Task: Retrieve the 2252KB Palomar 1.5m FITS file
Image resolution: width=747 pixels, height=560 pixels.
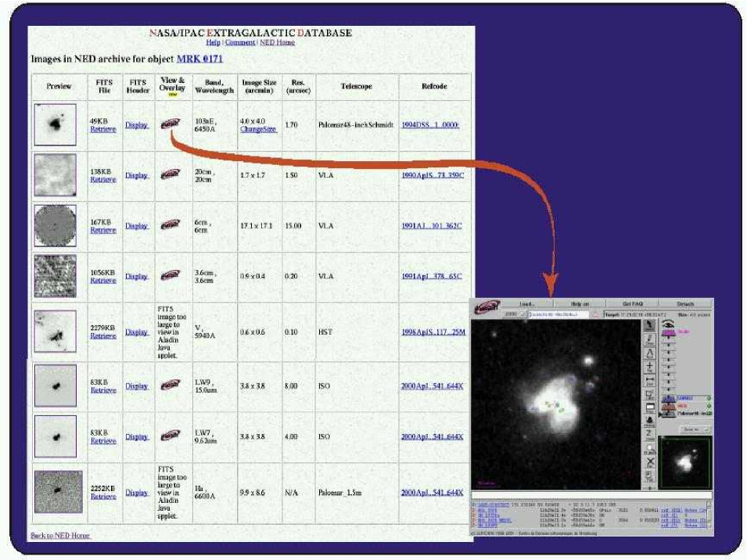Action: tap(103, 496)
